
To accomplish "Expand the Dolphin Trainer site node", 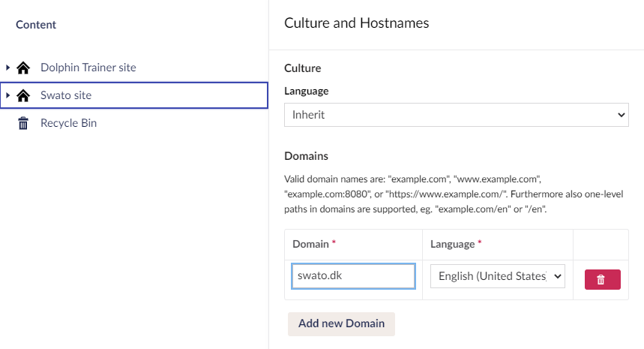I will point(7,68).
